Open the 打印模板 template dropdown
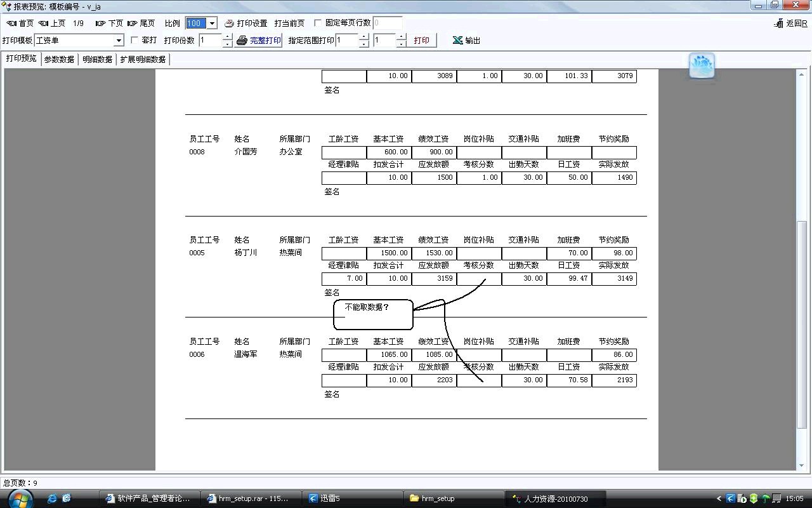 118,41
